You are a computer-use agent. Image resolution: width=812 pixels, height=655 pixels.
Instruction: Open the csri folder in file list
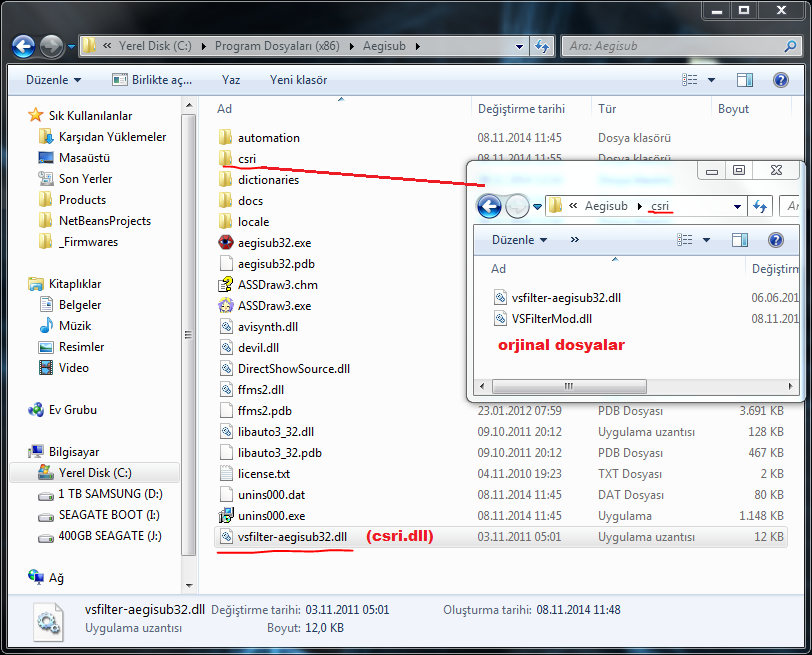tap(246, 159)
